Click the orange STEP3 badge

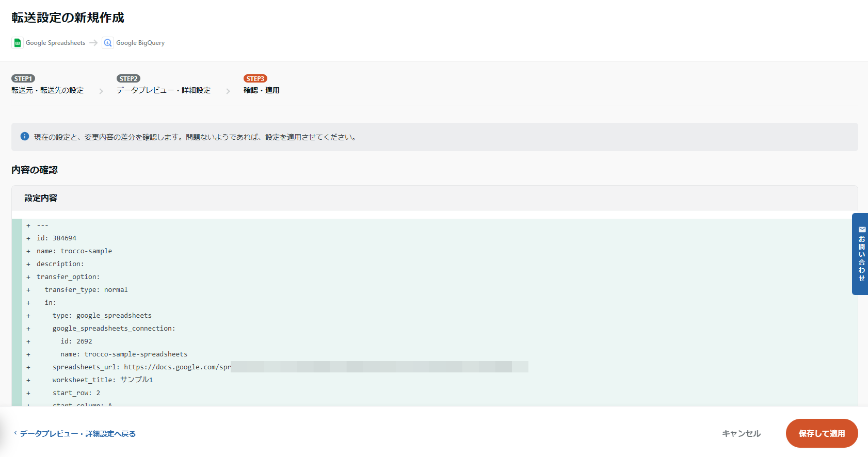[x=255, y=78]
